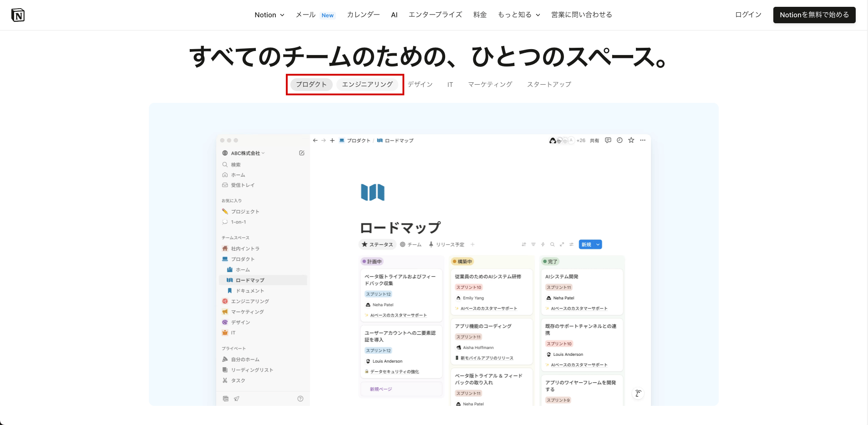Viewport: 868px width, 425px height.
Task: Switch to the スタートアップ tab
Action: pyautogui.click(x=549, y=85)
